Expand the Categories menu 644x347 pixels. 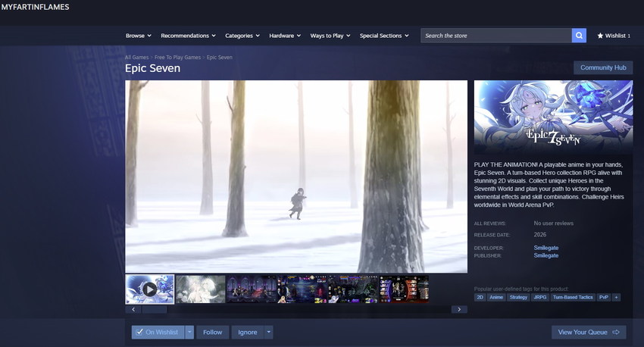click(x=242, y=36)
